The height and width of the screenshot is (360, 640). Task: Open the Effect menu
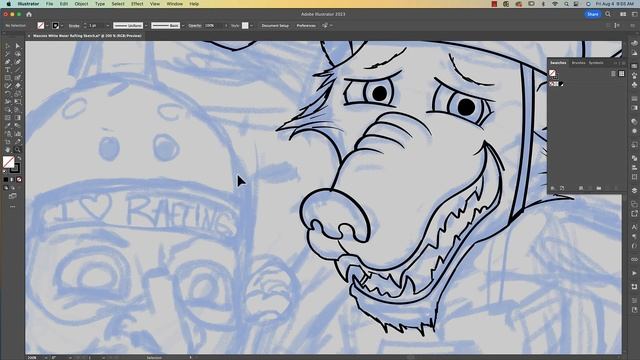(137, 4)
